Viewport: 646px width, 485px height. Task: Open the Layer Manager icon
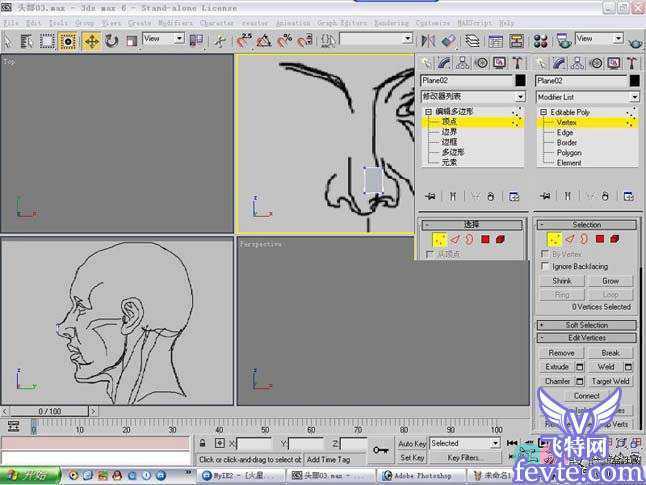pos(472,41)
